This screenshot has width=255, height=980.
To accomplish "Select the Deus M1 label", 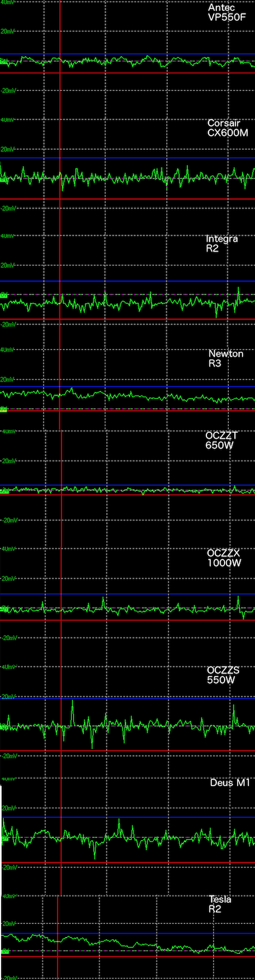I will (230, 783).
